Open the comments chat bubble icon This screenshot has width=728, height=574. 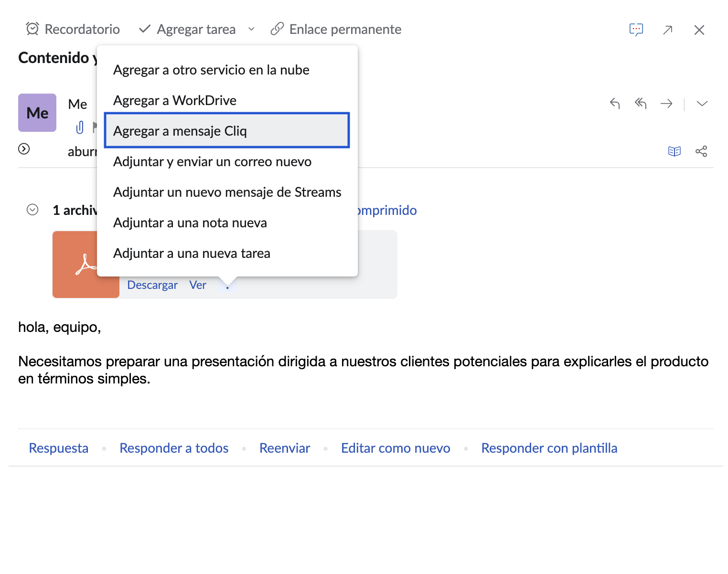pos(636,30)
